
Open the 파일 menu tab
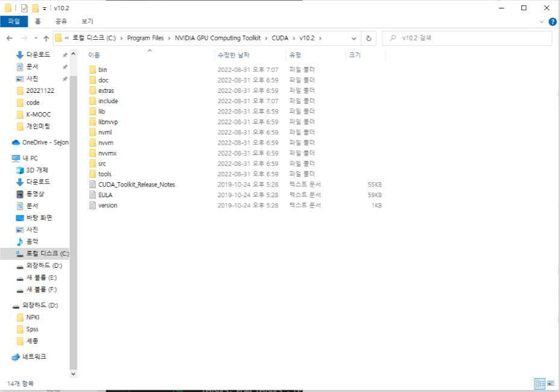[14, 21]
